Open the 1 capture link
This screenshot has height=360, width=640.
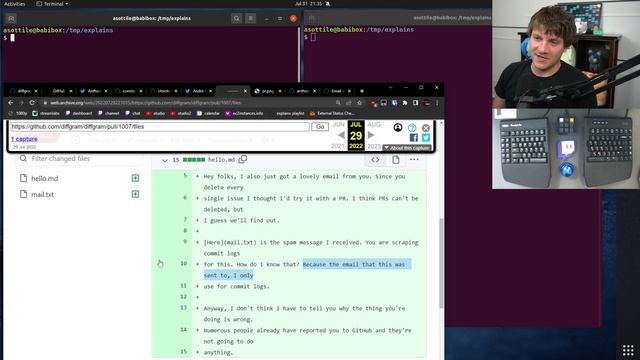coord(24,139)
